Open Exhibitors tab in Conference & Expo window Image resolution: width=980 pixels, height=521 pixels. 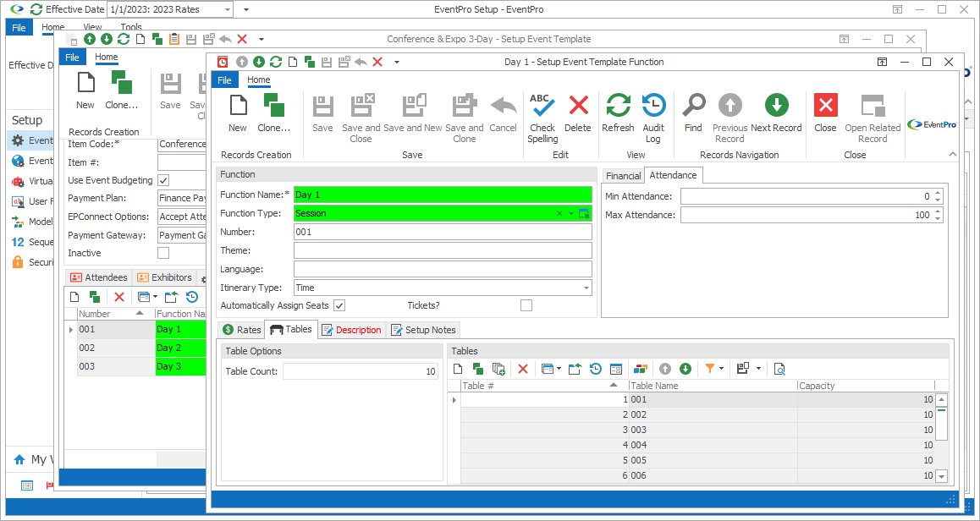click(x=164, y=277)
